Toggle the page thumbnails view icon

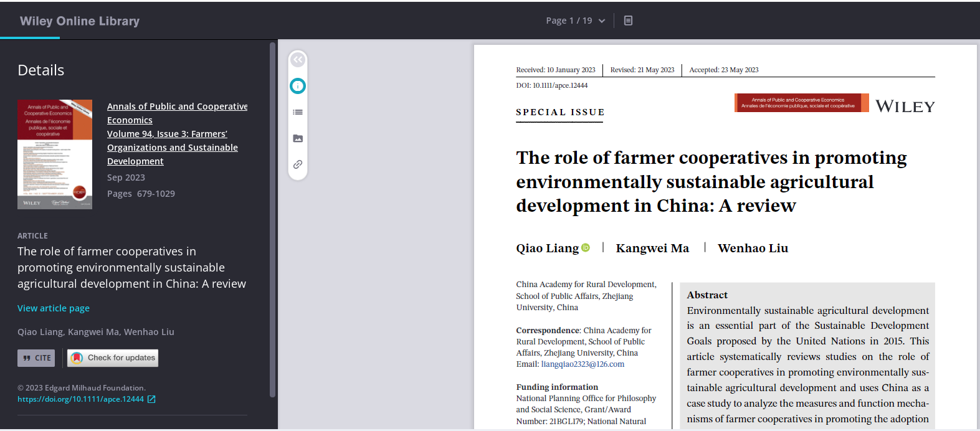628,21
